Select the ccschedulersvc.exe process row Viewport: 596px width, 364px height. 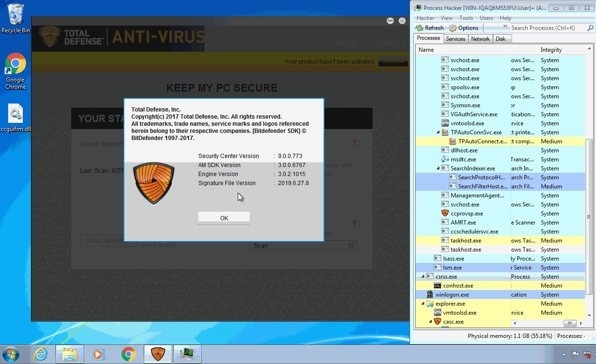click(501, 232)
